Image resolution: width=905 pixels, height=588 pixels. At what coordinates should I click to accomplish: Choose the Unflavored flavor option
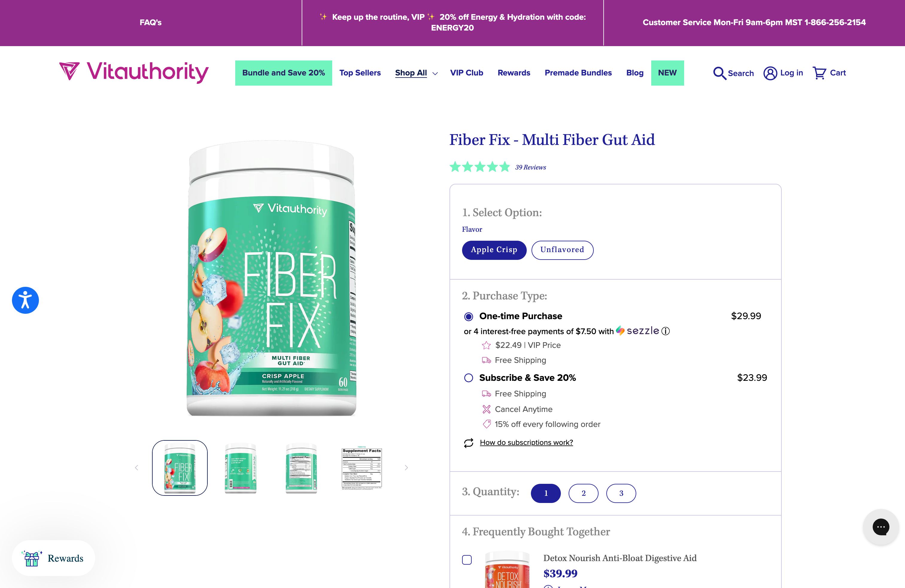[562, 250]
